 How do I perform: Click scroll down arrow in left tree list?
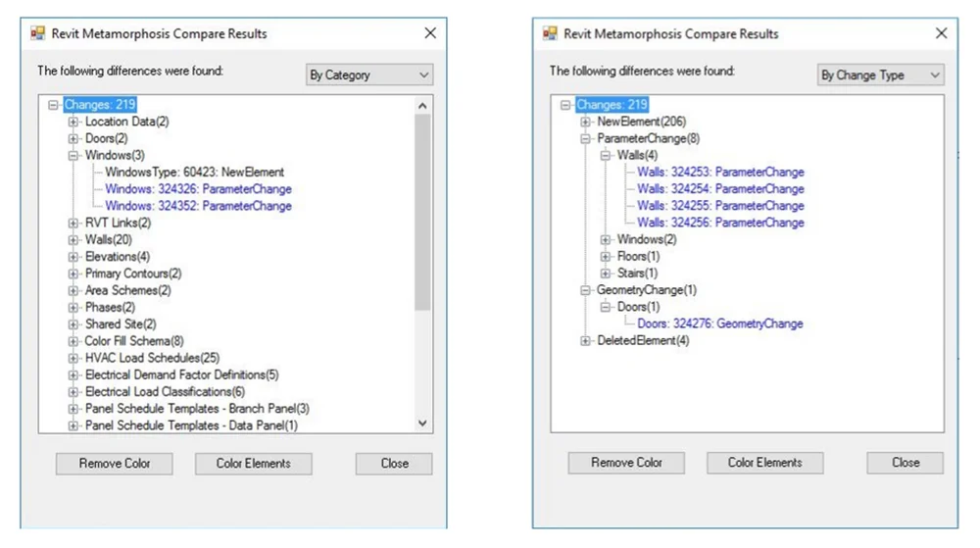(422, 423)
